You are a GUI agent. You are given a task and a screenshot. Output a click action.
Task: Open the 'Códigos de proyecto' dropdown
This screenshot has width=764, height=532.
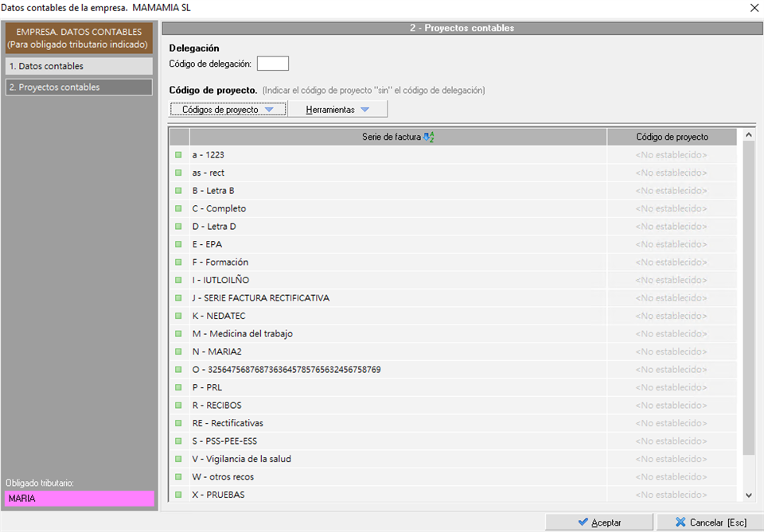(228, 110)
